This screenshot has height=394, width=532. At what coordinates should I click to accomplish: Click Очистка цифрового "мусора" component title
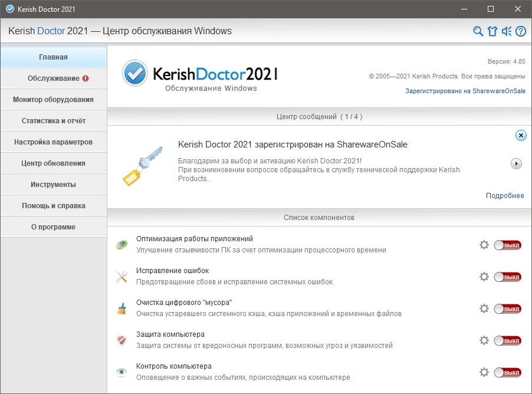click(184, 303)
